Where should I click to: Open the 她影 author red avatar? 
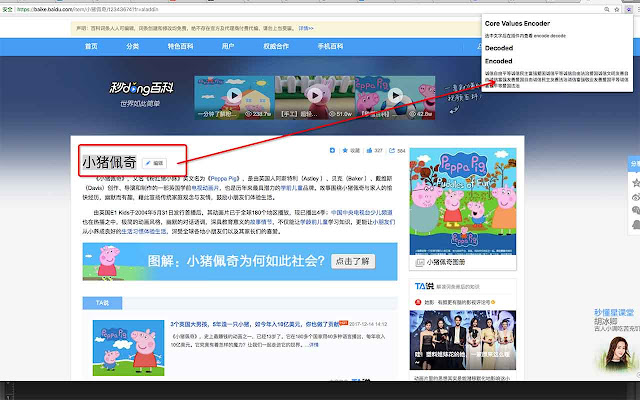(418, 302)
